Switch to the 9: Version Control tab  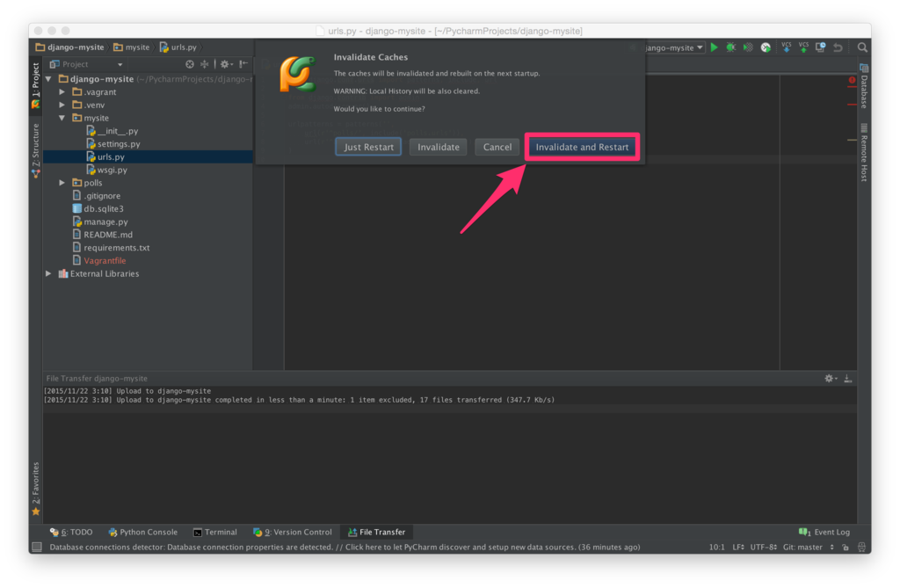tap(292, 533)
